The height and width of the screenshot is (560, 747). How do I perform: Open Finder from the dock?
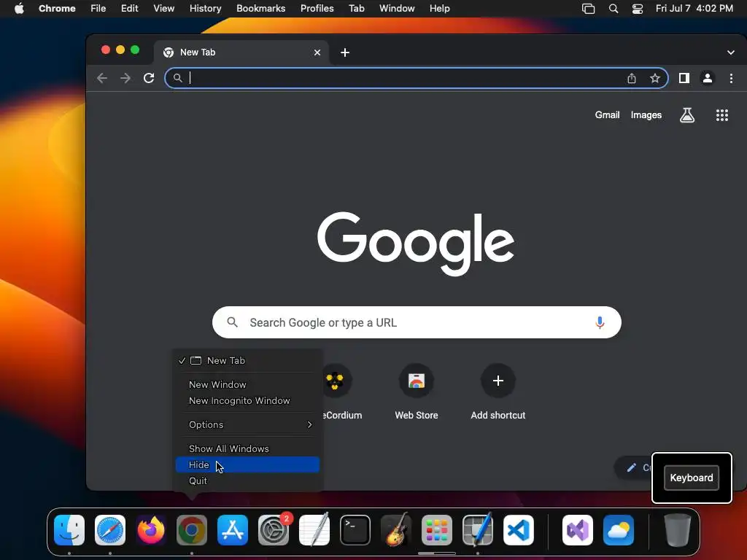pyautogui.click(x=69, y=530)
